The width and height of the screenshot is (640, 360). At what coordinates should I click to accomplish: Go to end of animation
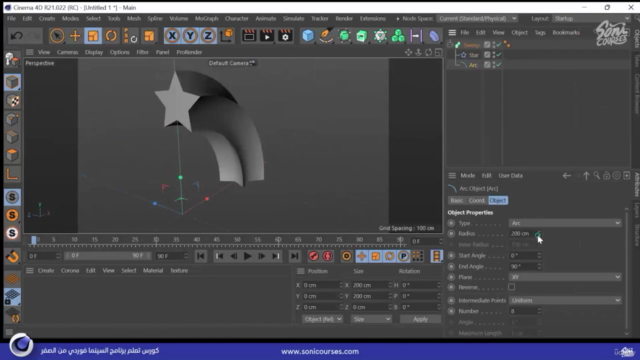[x=294, y=256]
